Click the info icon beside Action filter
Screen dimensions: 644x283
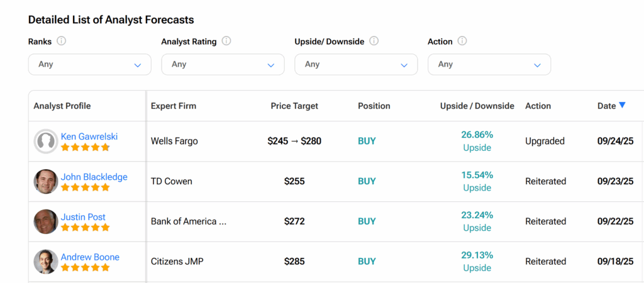coord(462,42)
